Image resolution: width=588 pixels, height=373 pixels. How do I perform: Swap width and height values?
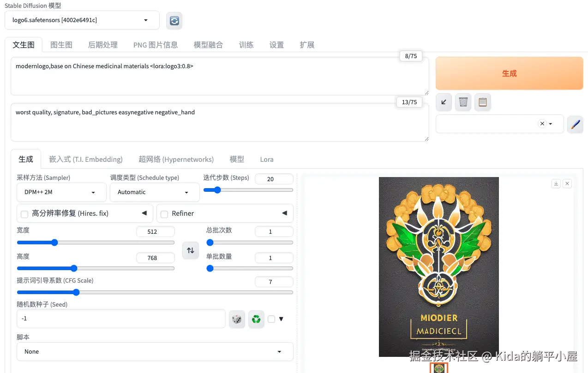click(191, 250)
